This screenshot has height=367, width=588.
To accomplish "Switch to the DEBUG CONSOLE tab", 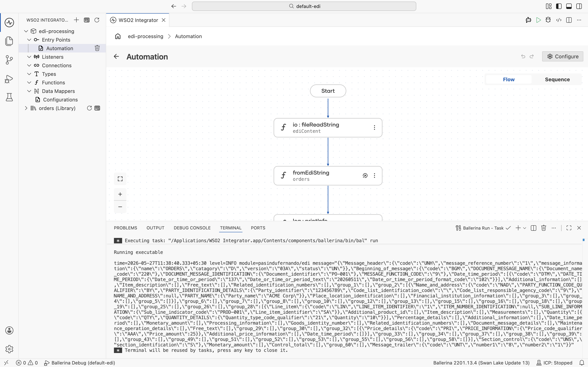I will [192, 228].
